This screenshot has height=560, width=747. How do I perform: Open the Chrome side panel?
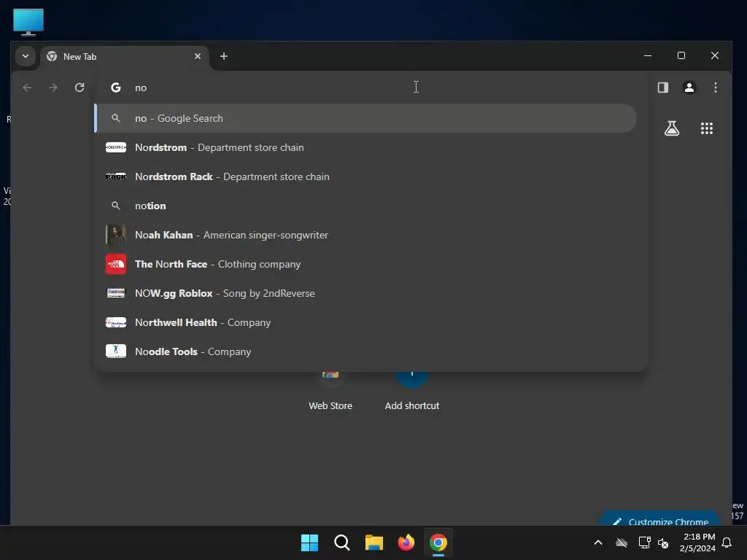tap(662, 87)
